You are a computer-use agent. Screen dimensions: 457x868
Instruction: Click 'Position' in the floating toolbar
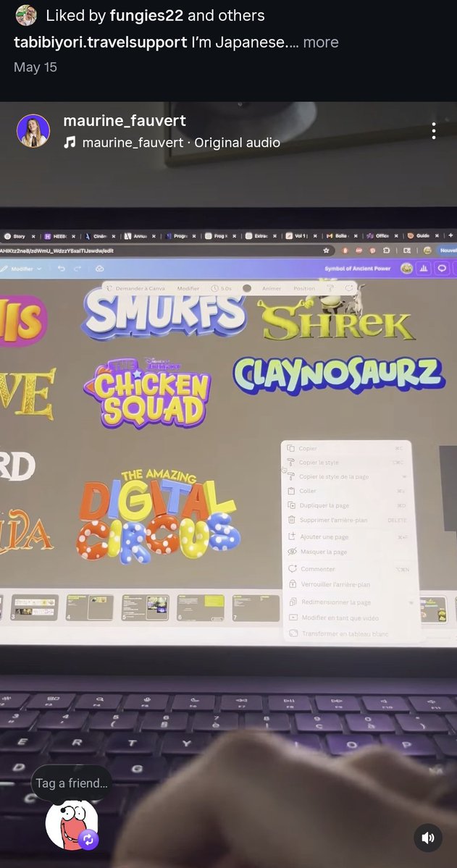(x=304, y=288)
